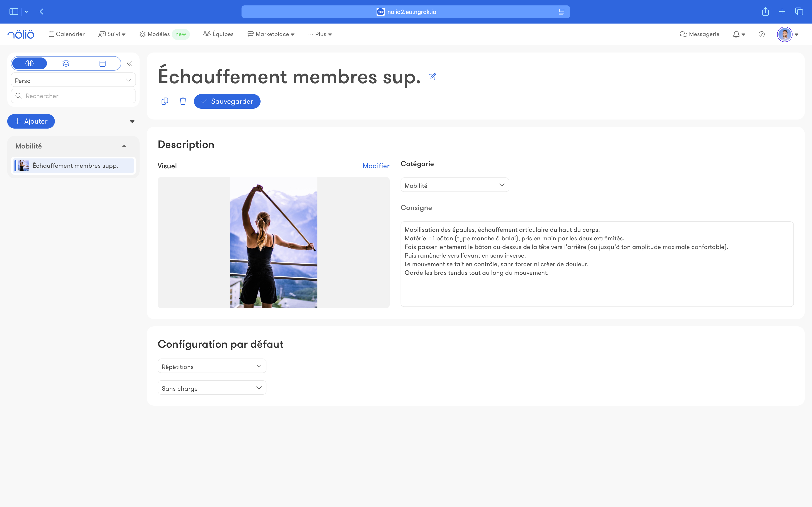The width and height of the screenshot is (812, 507).
Task: Open the Catégorie Mobilité dropdown
Action: 455,185
